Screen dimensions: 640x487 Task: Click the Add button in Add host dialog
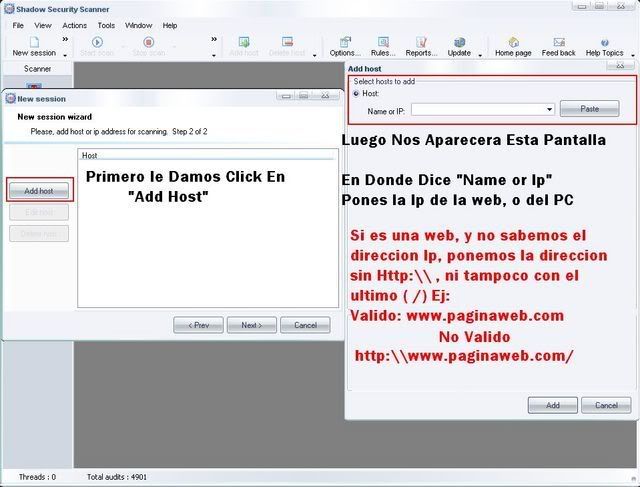click(553, 405)
